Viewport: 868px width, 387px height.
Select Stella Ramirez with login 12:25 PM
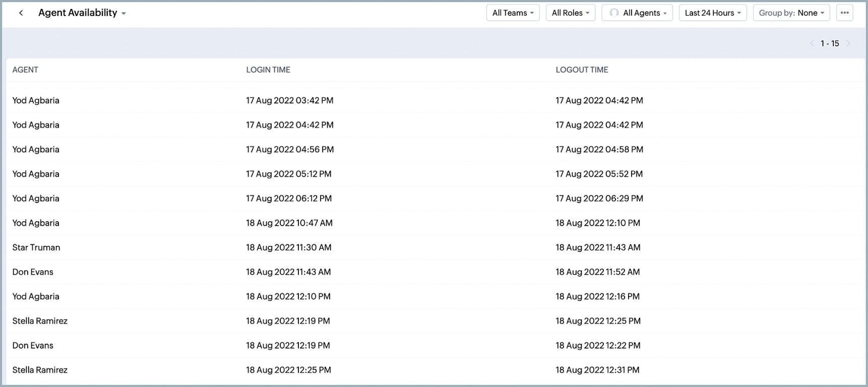click(x=40, y=370)
